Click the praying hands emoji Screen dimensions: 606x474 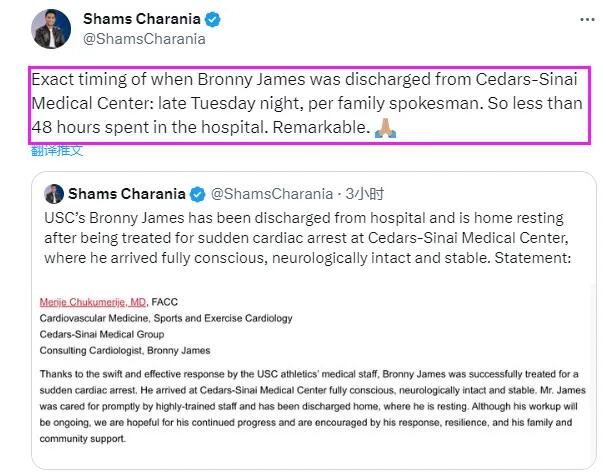[x=384, y=127]
